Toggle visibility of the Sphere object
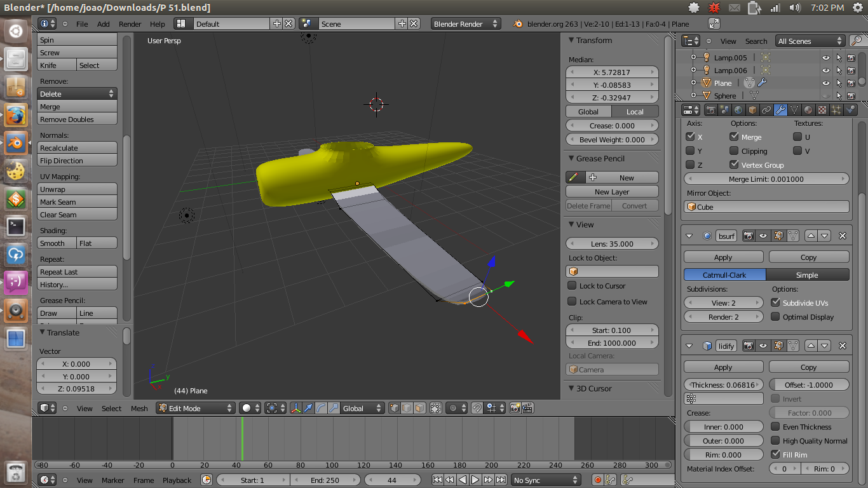 (x=826, y=95)
